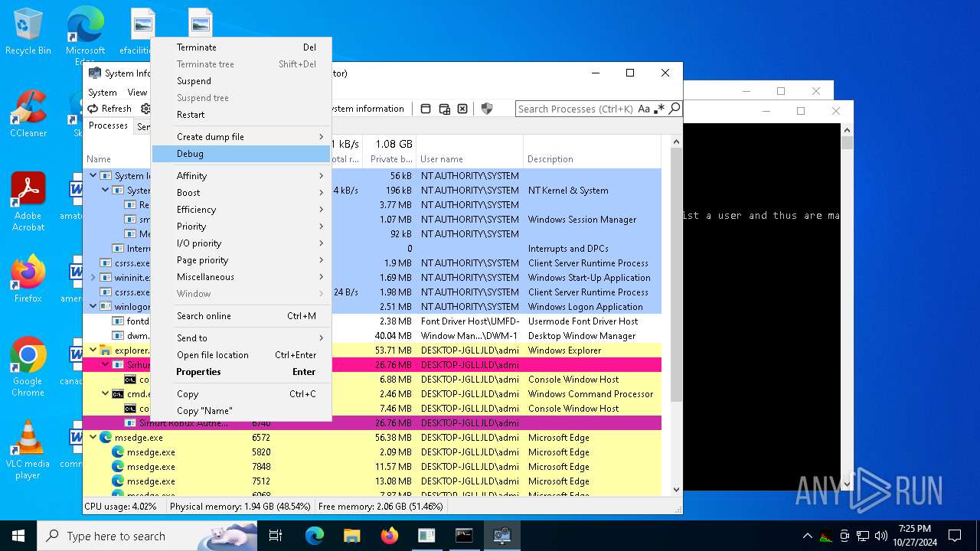
Task: Click Task View taskbar button
Action: 276,536
